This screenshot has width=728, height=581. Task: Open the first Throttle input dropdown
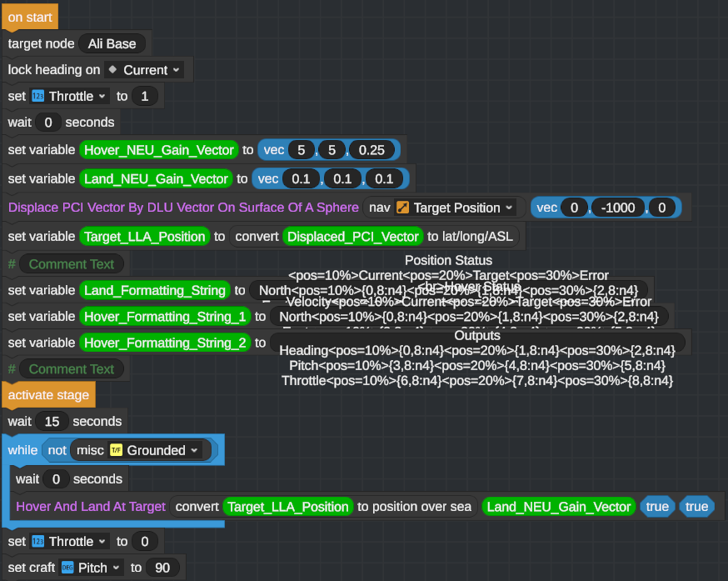70,96
